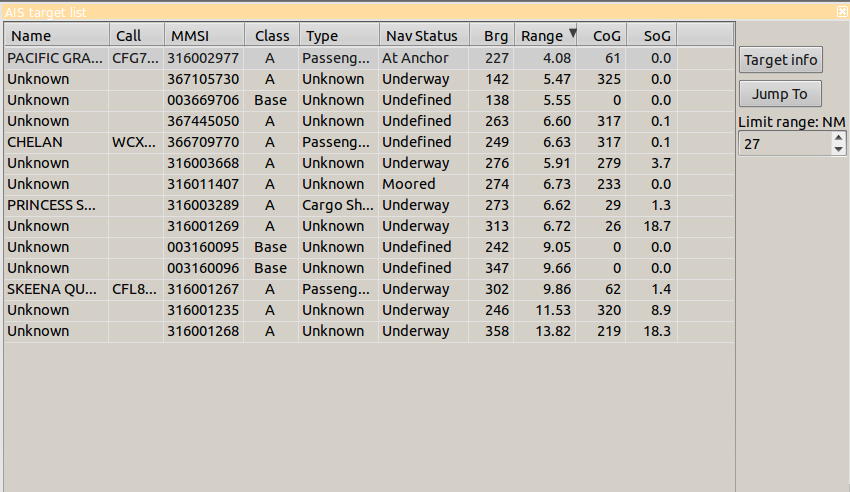850x492 pixels.
Task: Decrease the limit range with down arrow
Action: (839, 150)
